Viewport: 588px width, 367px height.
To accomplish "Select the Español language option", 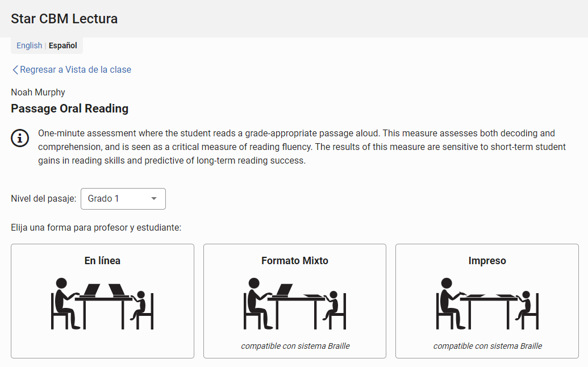I will click(63, 45).
